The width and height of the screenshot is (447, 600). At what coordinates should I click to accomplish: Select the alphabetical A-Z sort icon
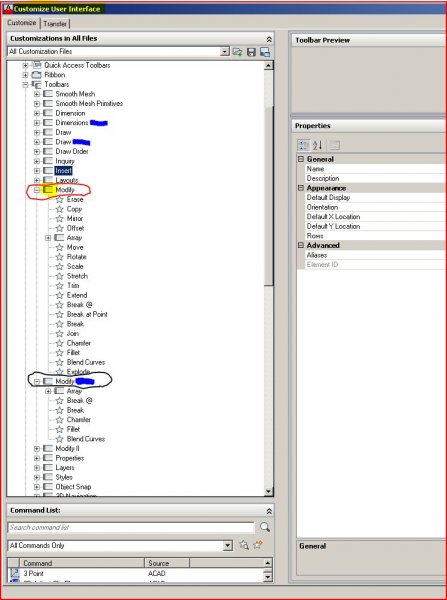[318, 145]
